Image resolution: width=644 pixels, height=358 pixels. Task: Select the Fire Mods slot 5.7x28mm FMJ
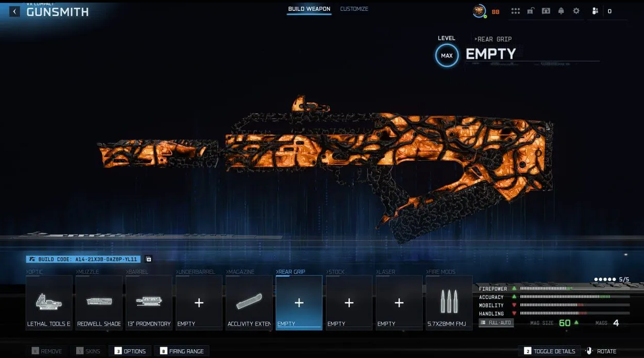449,303
